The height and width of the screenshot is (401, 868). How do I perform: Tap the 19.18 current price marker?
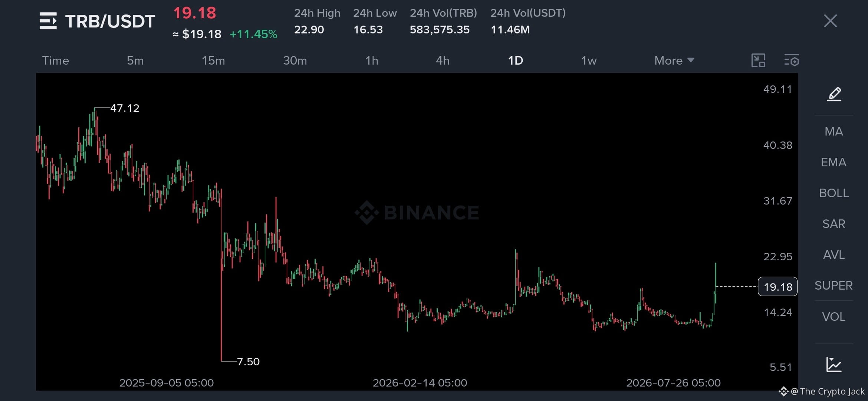coord(777,287)
